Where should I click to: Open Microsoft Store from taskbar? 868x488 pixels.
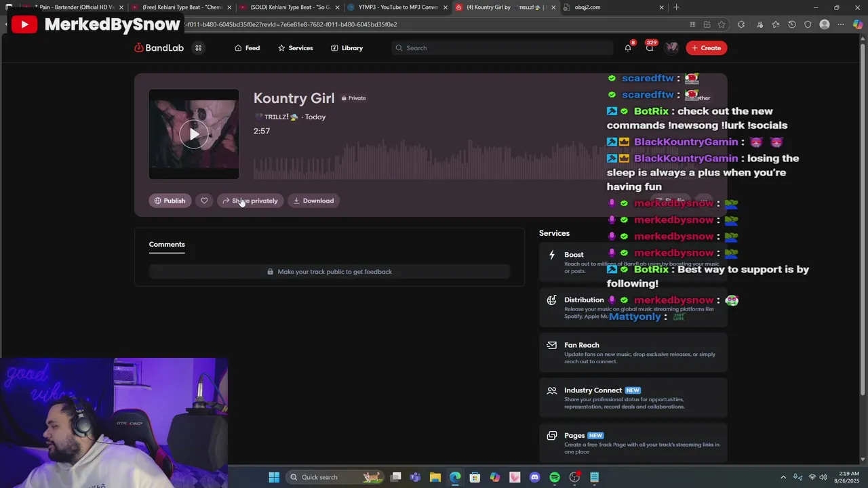[x=475, y=477]
